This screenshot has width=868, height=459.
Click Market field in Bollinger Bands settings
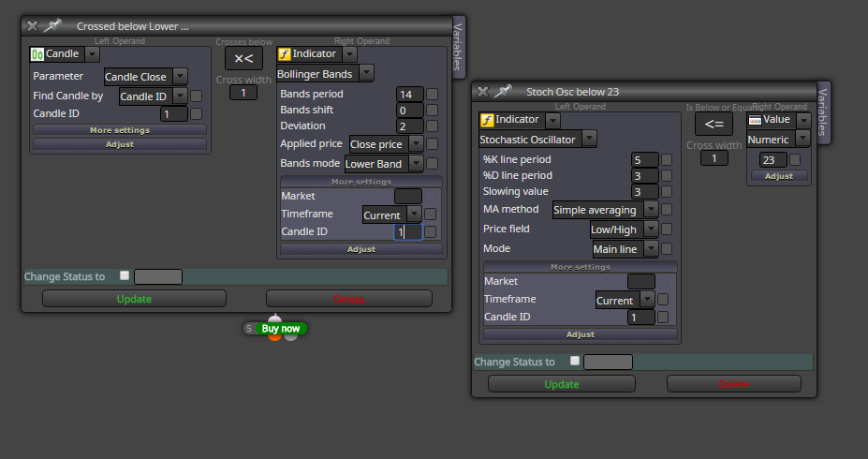point(407,196)
